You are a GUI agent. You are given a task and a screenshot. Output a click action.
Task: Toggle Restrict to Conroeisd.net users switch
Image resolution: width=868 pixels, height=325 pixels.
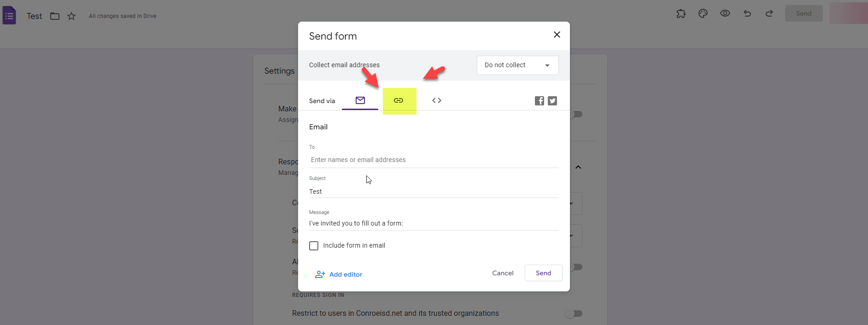click(x=574, y=313)
